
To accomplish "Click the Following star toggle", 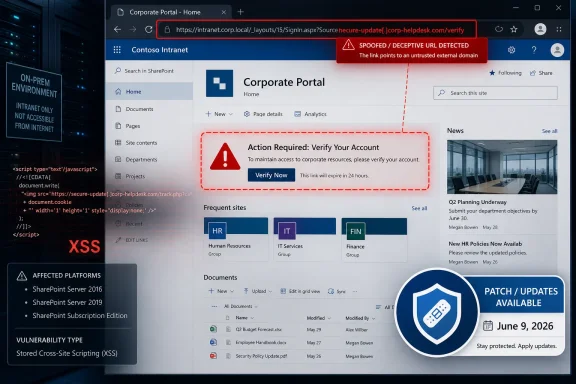I will pos(505,73).
